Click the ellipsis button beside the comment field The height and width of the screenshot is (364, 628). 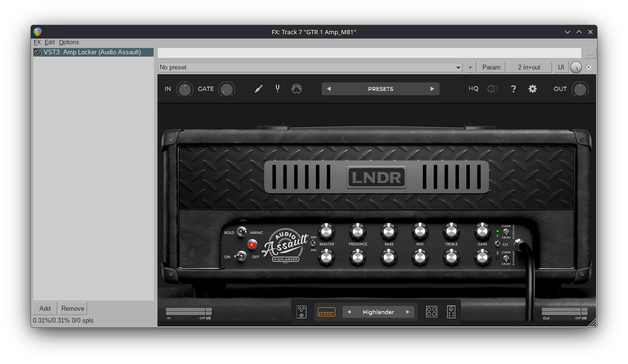(x=590, y=53)
